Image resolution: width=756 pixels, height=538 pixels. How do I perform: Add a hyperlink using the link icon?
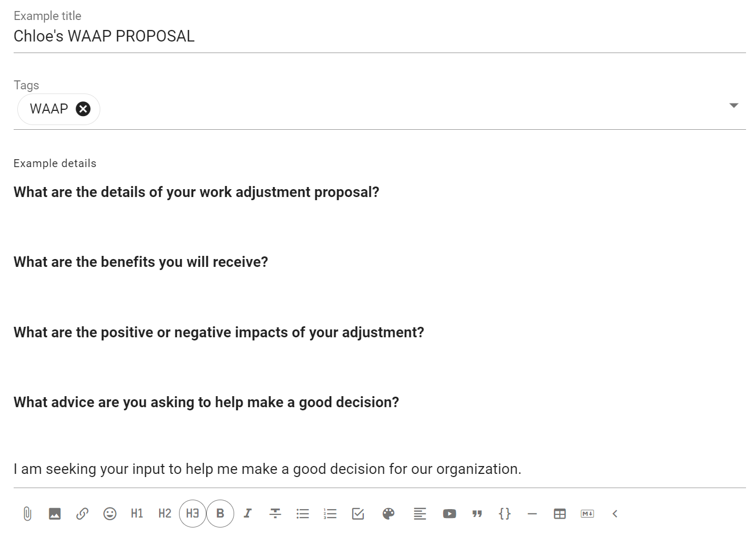pyautogui.click(x=82, y=513)
